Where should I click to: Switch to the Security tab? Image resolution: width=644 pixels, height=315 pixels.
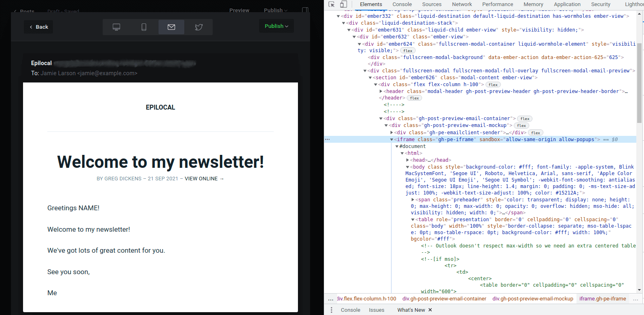tap(601, 4)
